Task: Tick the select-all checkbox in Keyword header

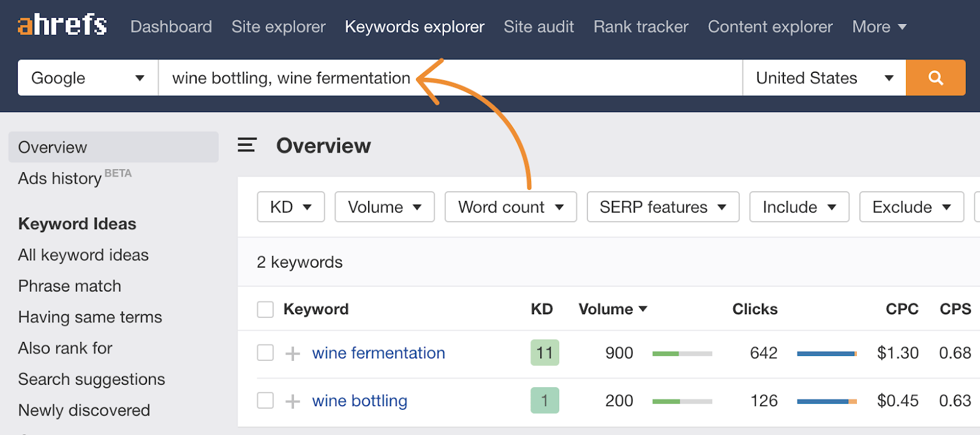Action: 265,309
